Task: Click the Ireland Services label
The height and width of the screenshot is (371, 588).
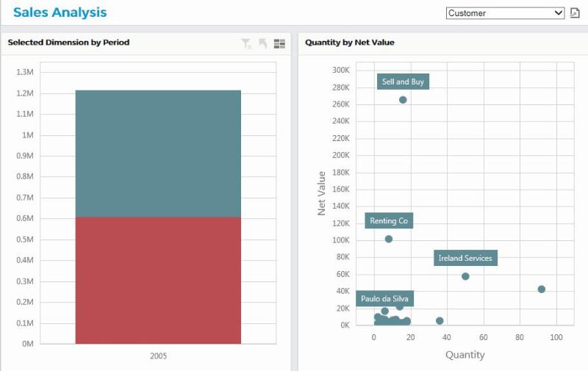Action: pos(465,258)
